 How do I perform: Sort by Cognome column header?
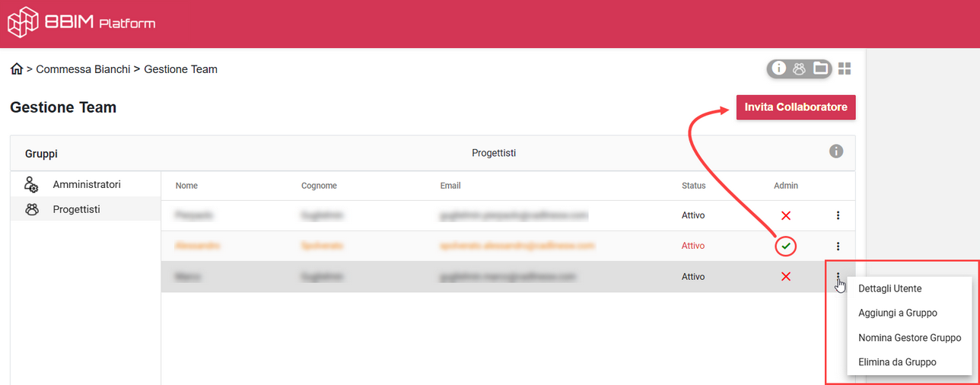pyautogui.click(x=319, y=186)
